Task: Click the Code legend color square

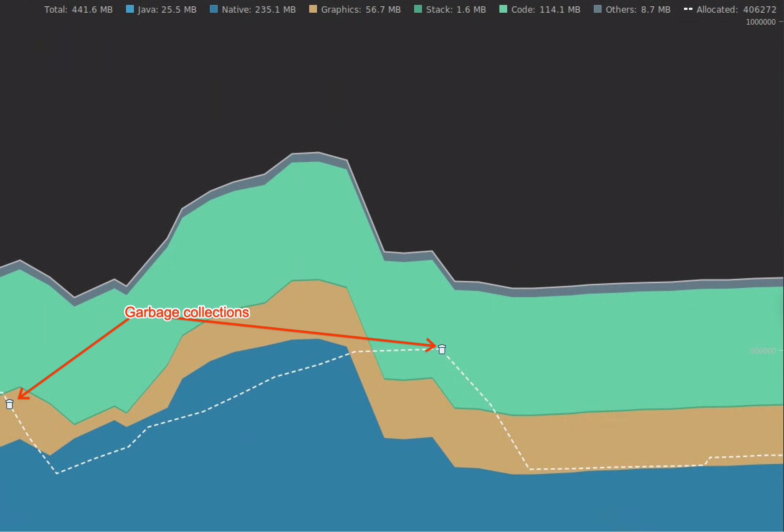Action: (x=503, y=9)
